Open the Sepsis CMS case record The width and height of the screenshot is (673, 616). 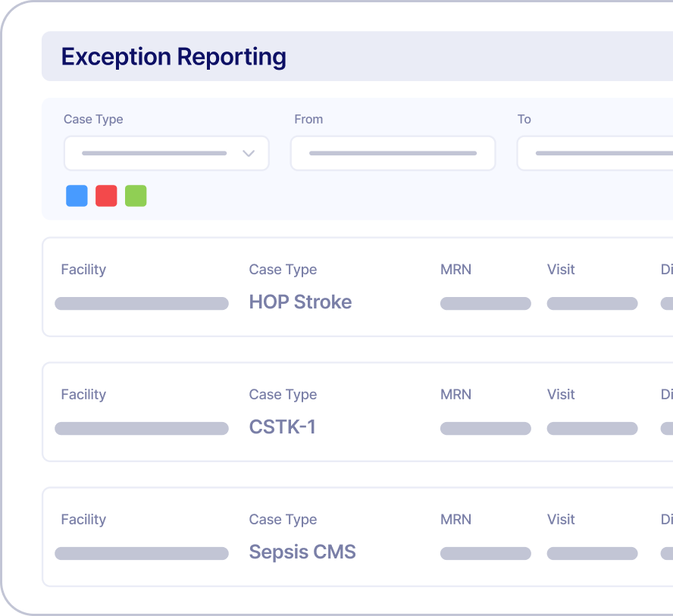302,552
